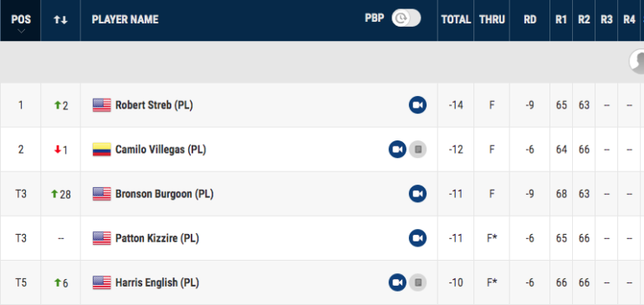
Task: Open Camilo Villegas's gray scorecard icon
Action: pos(417,150)
